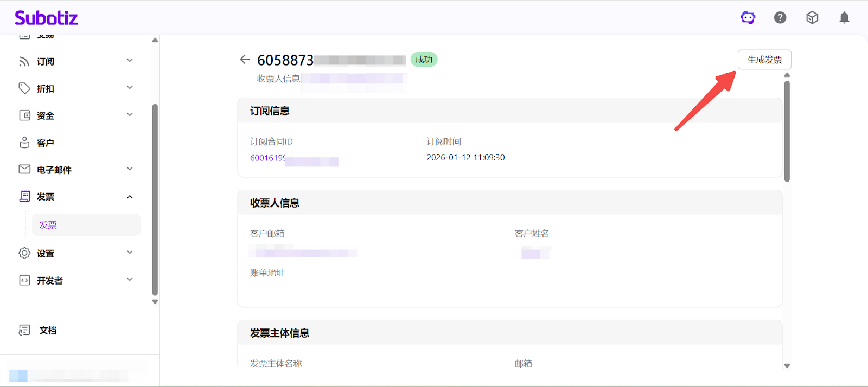This screenshot has height=387, width=868.
Task: Open the 订阅合同ID link
Action: (x=267, y=158)
